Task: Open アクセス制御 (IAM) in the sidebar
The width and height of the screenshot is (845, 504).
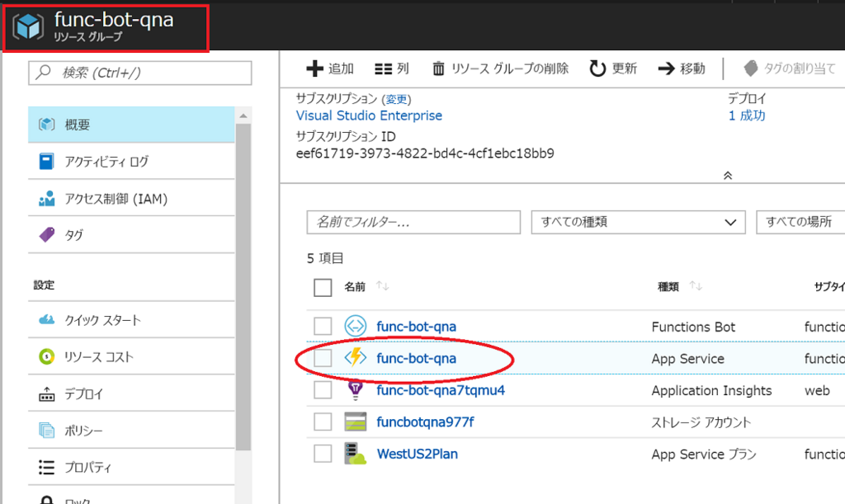Action: [131, 198]
